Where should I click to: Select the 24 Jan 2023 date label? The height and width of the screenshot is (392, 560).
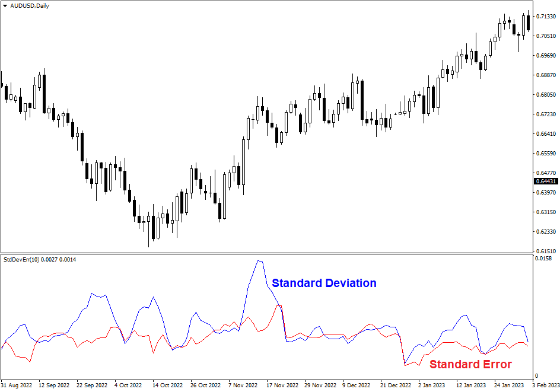pyautogui.click(x=509, y=385)
